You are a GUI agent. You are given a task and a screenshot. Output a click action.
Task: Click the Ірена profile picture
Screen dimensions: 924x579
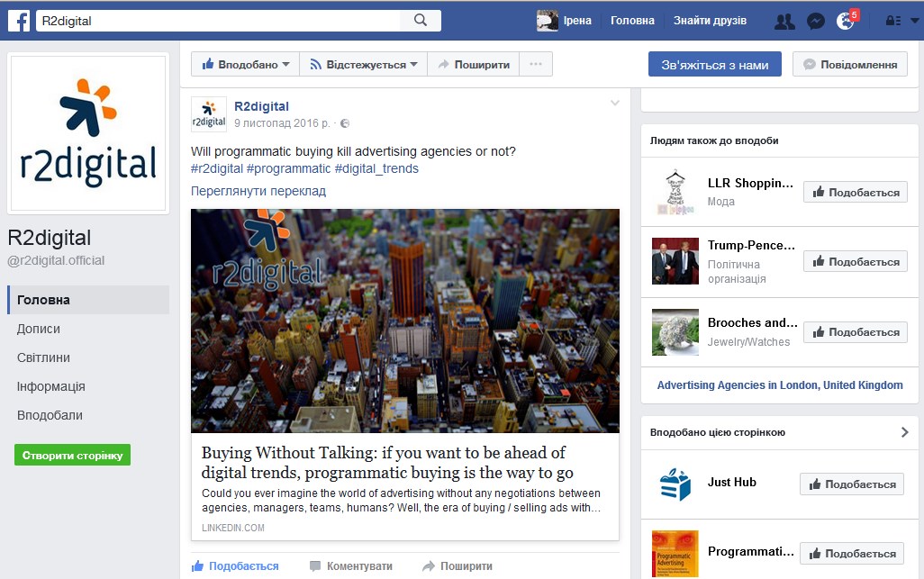point(547,21)
